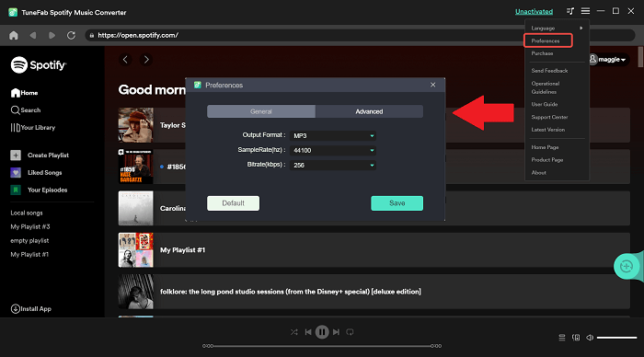Image resolution: width=644 pixels, height=357 pixels.
Task: Click the browser home icon
Action: click(x=14, y=35)
